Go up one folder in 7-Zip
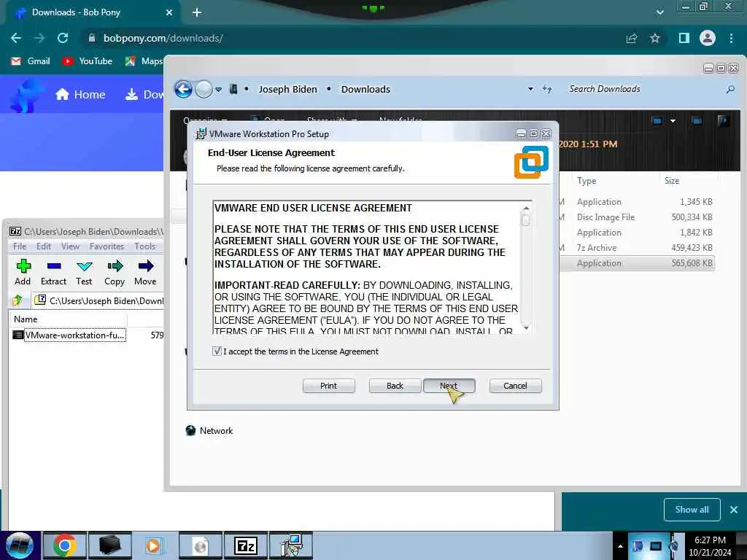This screenshot has width=747, height=560. (x=18, y=300)
